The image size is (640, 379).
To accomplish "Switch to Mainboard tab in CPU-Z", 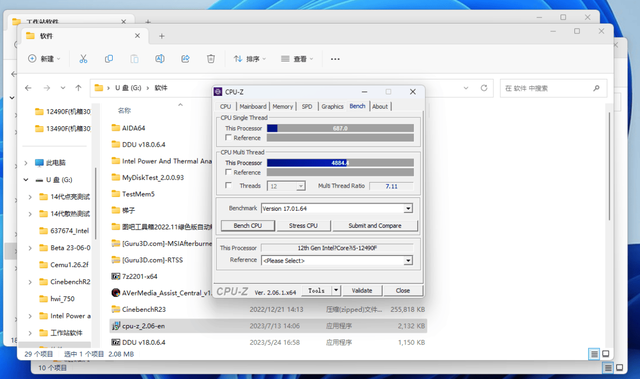I will tap(253, 106).
